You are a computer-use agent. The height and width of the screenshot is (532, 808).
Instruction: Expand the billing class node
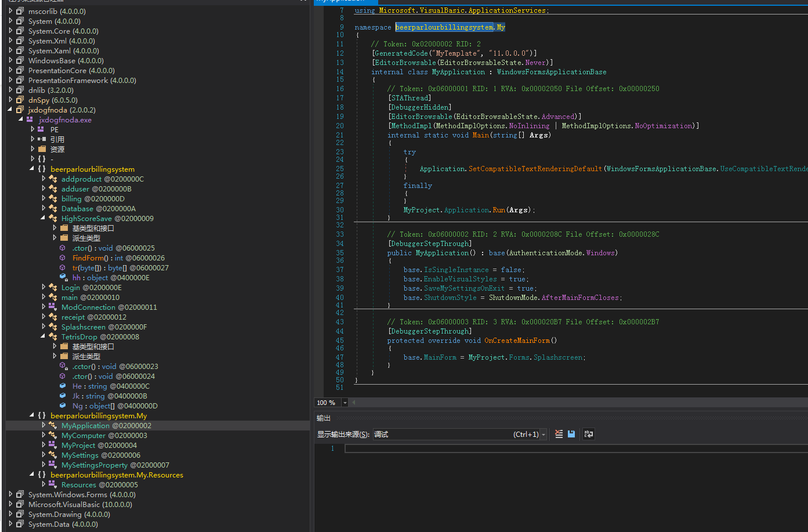[44, 198]
